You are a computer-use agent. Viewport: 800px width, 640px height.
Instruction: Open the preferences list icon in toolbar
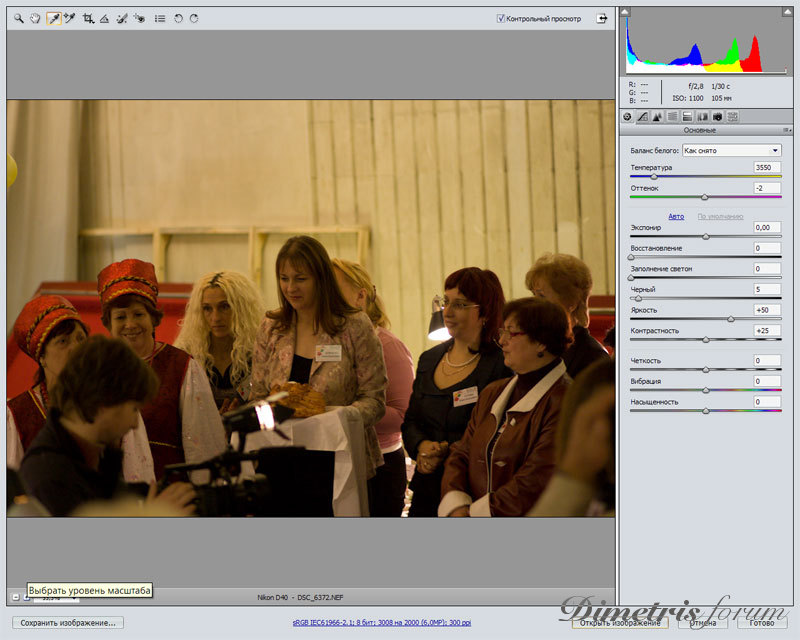pos(160,18)
